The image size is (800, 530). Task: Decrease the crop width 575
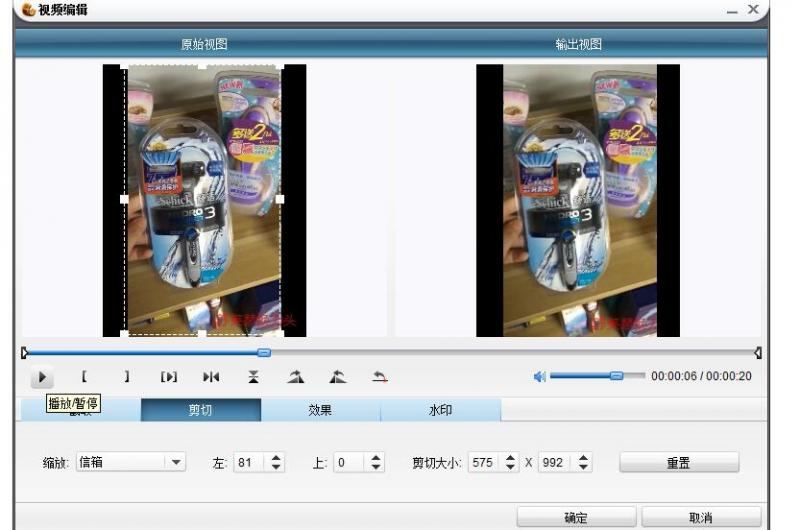pos(510,467)
